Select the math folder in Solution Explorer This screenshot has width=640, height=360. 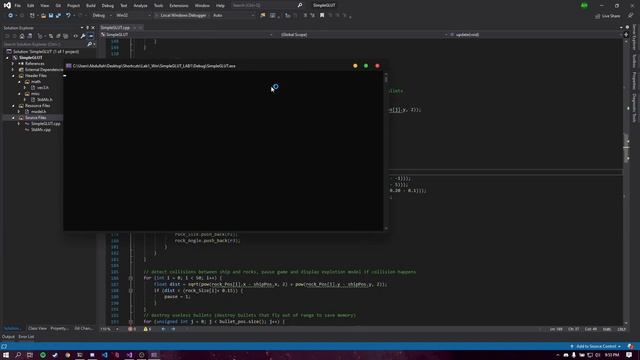coord(36,82)
